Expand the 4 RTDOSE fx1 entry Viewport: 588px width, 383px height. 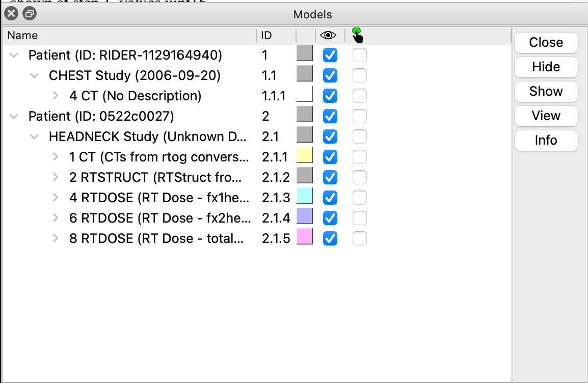[56, 198]
